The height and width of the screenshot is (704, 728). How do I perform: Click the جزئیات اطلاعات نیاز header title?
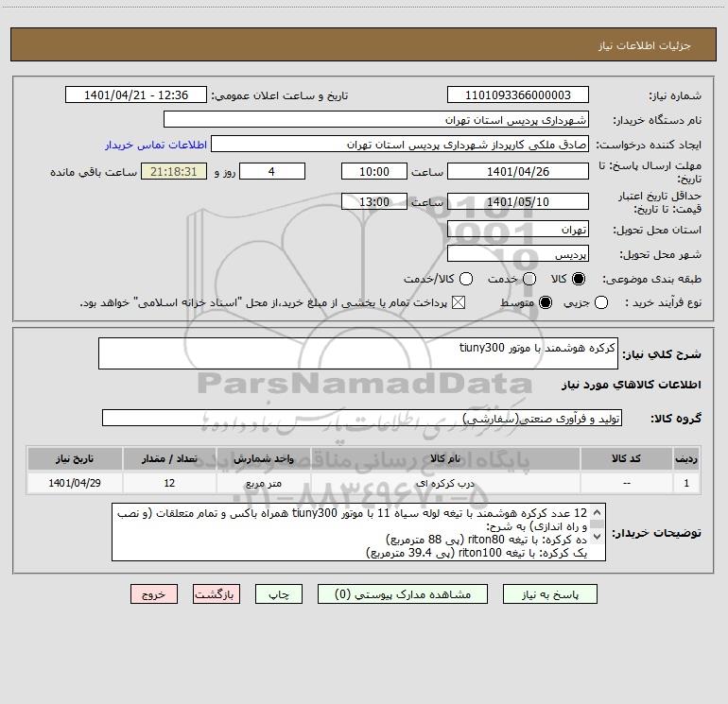(x=645, y=45)
